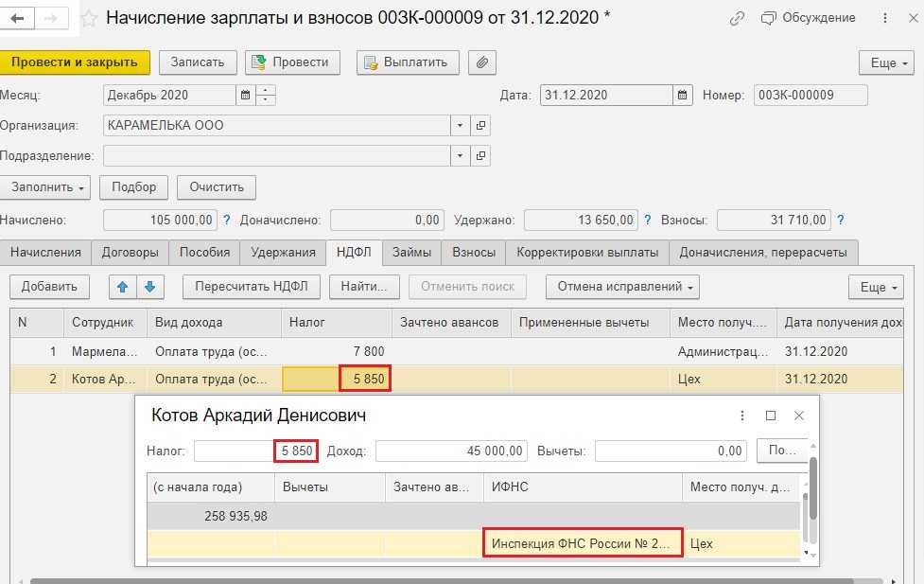Viewport: 924px width, 584px height.
Task: Open the table's Еще dropdown menu
Action: (878, 287)
